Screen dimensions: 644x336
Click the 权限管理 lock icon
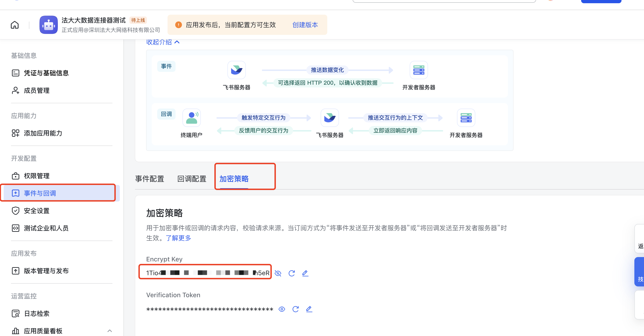click(x=16, y=176)
